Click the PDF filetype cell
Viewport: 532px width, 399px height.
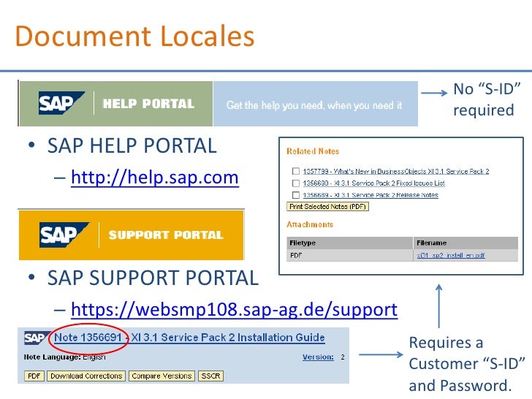click(x=349, y=255)
